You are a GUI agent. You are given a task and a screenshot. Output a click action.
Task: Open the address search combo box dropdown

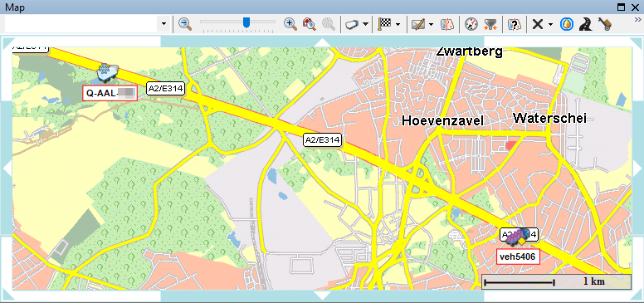pyautogui.click(x=163, y=24)
